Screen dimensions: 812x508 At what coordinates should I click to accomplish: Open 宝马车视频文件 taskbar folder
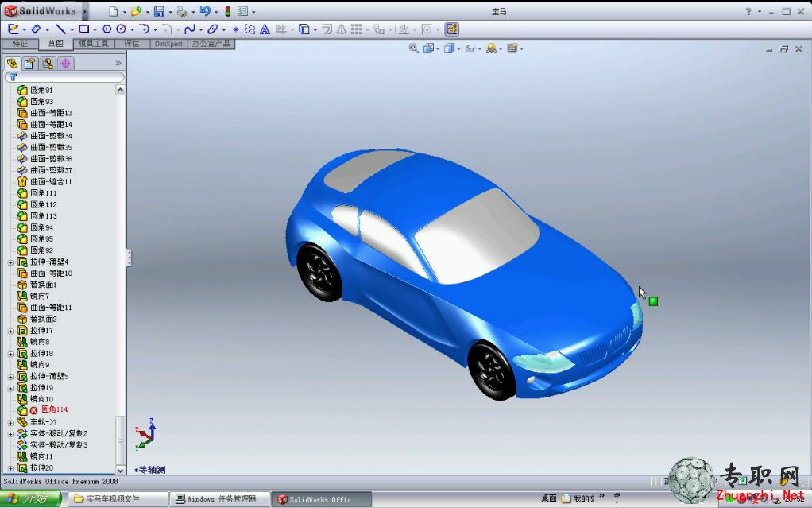click(118, 499)
